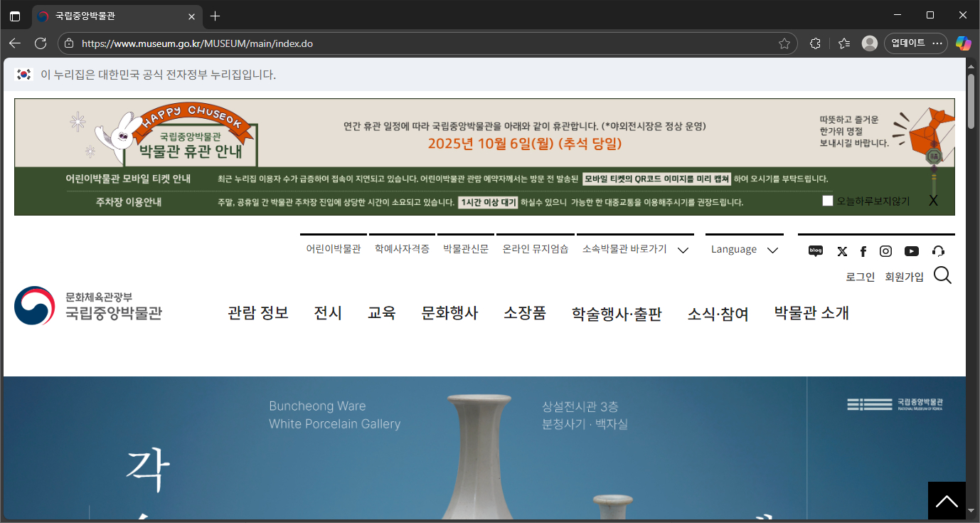Click the headset customer support icon
The width and height of the screenshot is (980, 523).
938,251
